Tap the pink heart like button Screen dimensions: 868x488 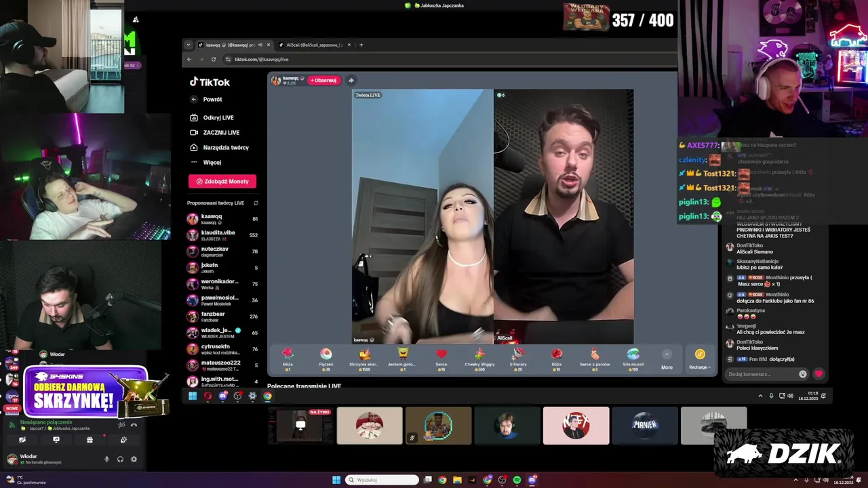pyautogui.click(x=818, y=374)
